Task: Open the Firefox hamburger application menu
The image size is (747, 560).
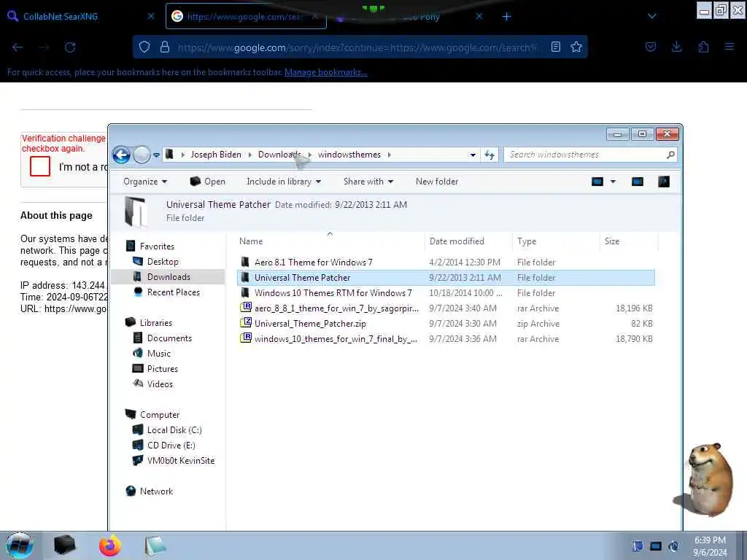Action: 729,47
